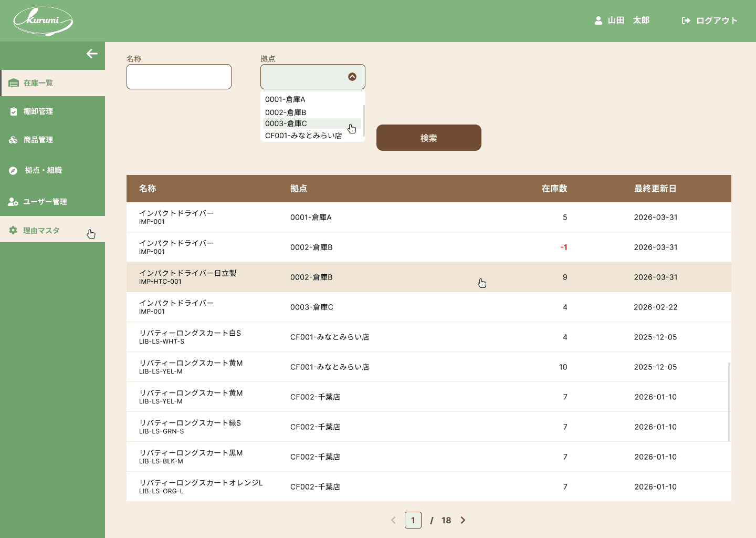756x538 pixels.
Task: Click the Kurumi logo
Action: pos(43,21)
